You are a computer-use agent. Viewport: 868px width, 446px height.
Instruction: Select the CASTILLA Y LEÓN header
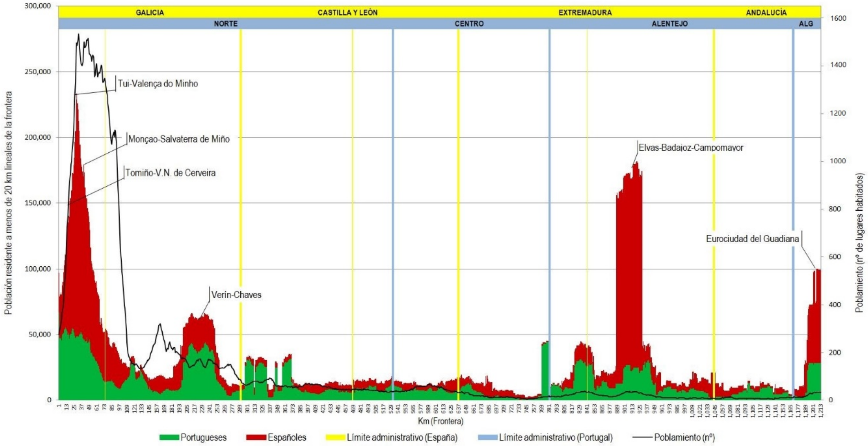[347, 12]
